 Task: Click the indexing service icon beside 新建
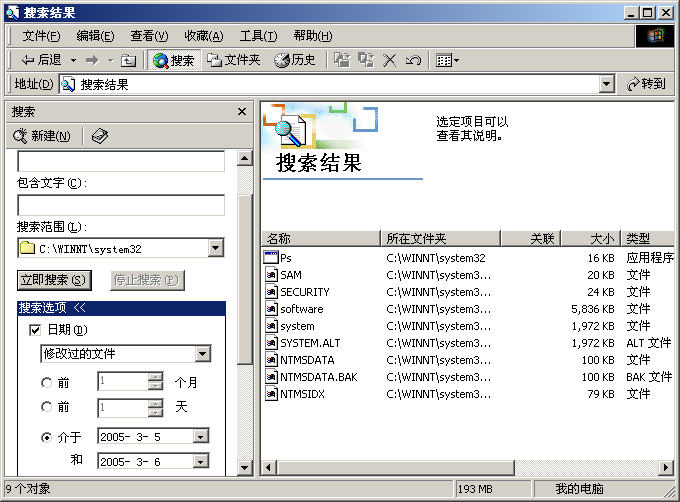click(x=100, y=136)
